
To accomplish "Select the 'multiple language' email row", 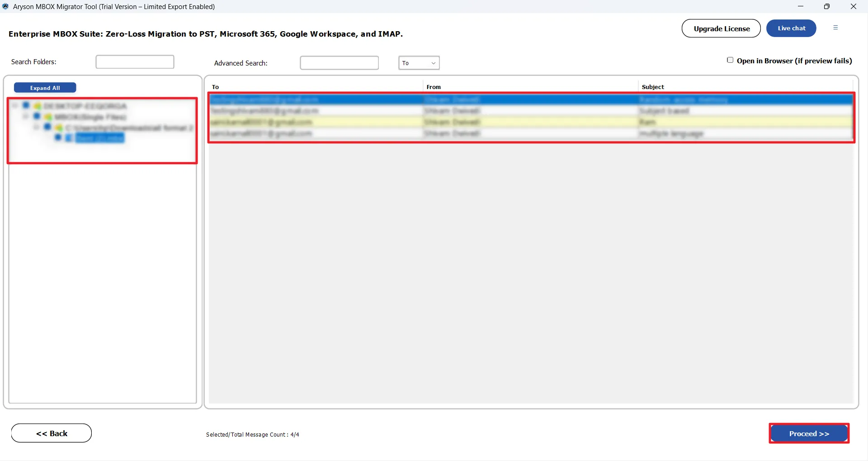I will [531, 133].
